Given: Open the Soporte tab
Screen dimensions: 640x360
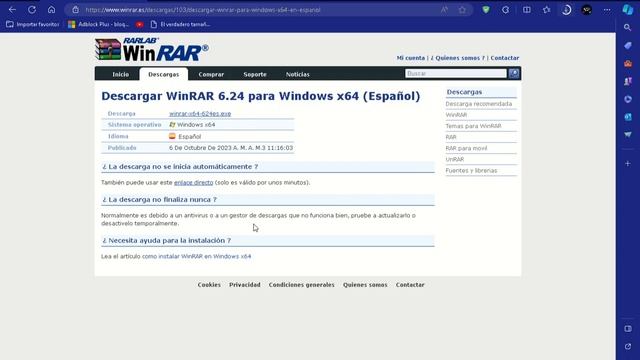Looking at the screenshot, I should coord(255,74).
